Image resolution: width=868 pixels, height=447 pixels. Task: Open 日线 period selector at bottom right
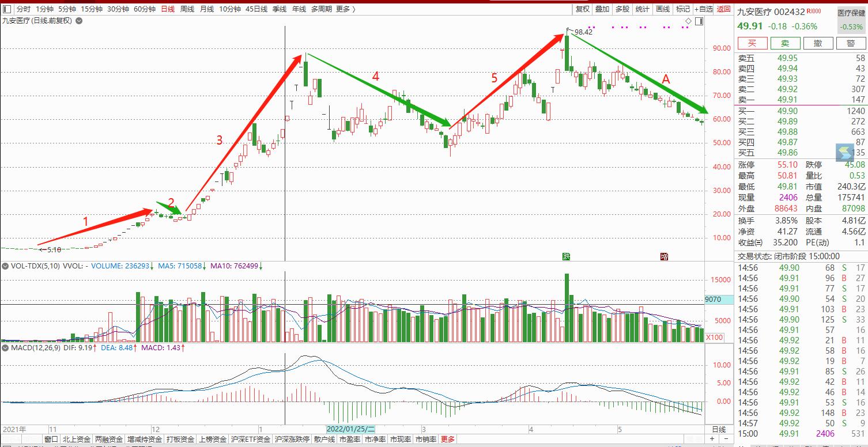click(x=719, y=429)
